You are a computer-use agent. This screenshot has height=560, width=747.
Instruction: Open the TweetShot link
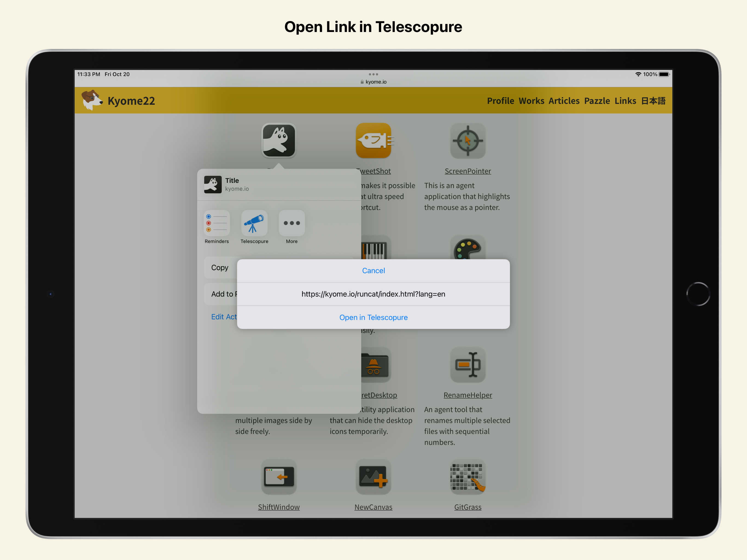click(375, 171)
